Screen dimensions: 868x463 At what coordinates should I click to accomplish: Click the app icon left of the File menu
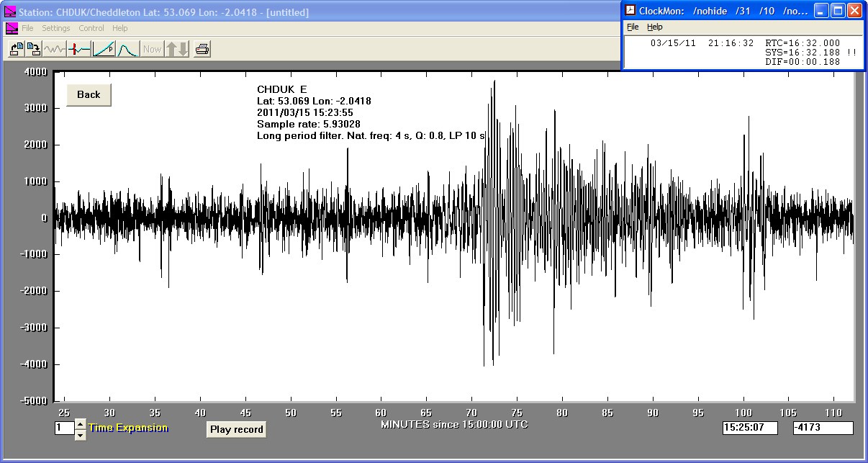click(12, 28)
